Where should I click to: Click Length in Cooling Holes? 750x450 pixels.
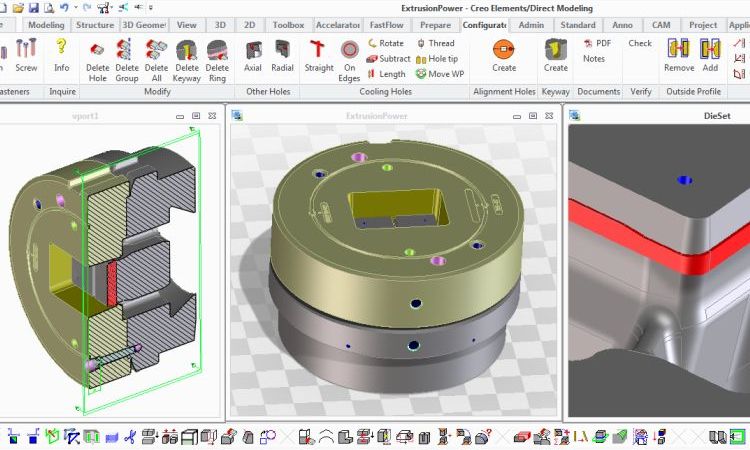(x=386, y=74)
